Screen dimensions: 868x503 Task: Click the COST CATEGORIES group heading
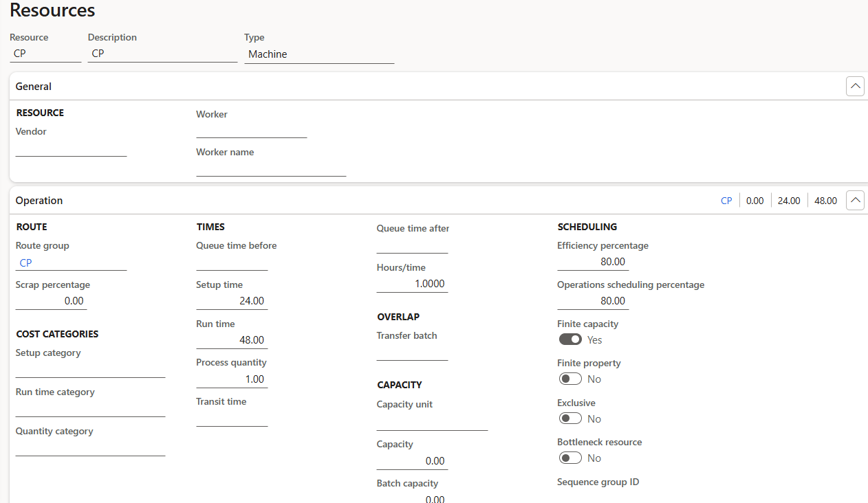click(57, 334)
